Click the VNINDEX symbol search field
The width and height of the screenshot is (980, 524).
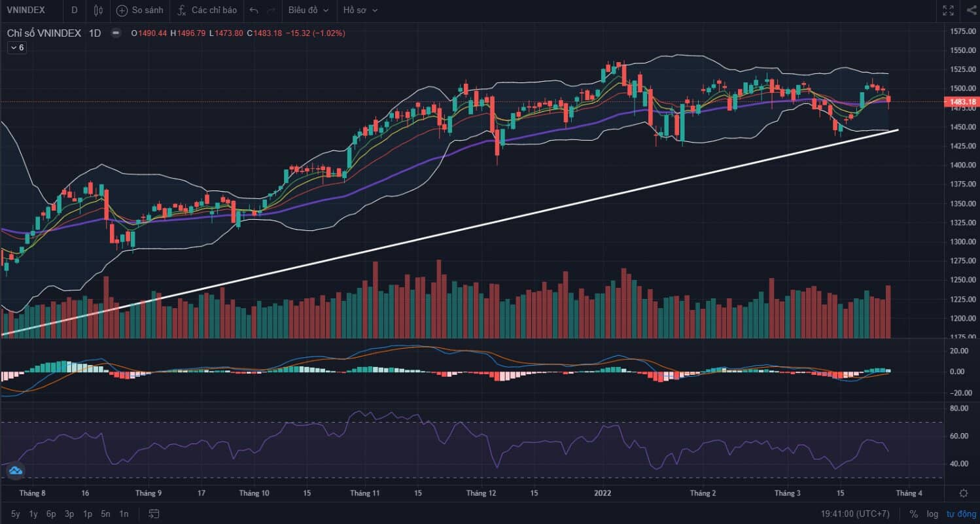27,10
